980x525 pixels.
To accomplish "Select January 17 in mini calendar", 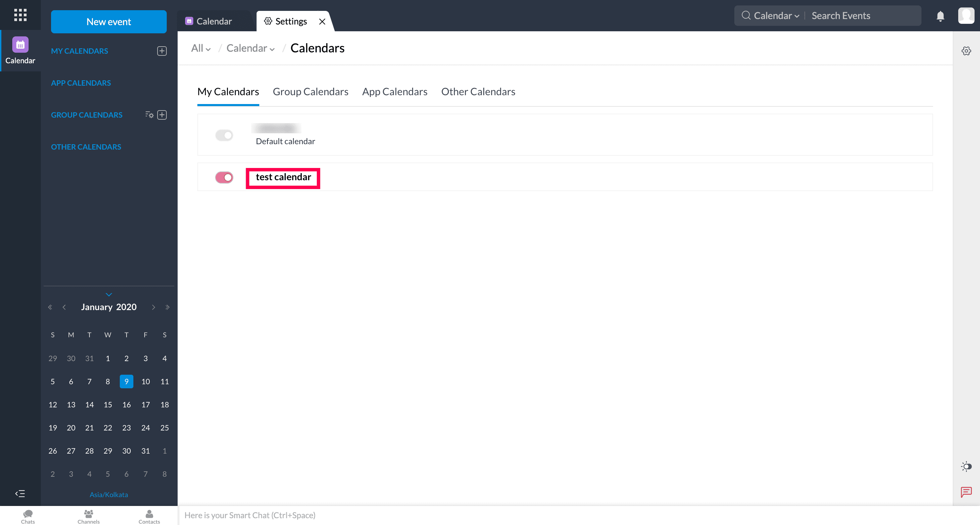I will pyautogui.click(x=145, y=405).
